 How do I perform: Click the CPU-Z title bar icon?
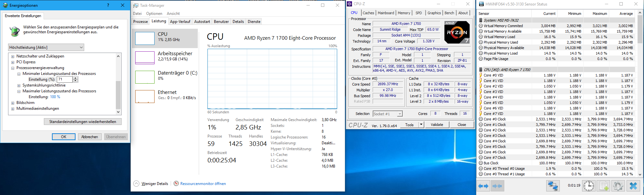tap(349, 4)
